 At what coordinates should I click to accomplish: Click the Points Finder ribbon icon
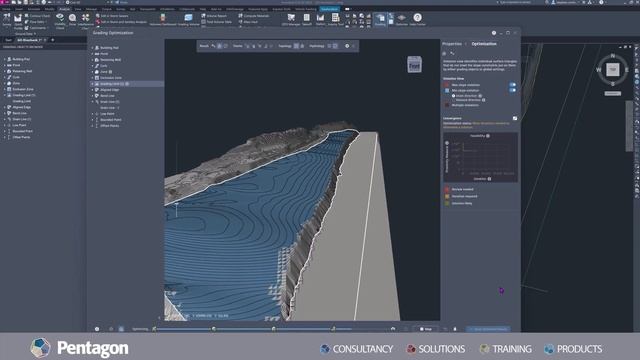(18, 21)
